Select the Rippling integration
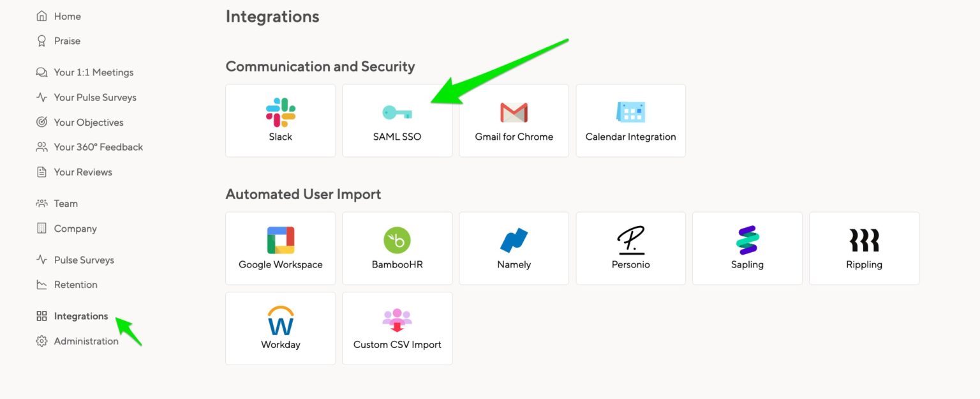This screenshot has height=399, width=980. (x=864, y=248)
